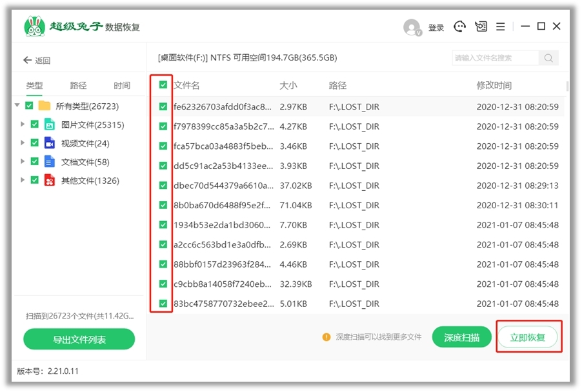Sort by the 文件名 column header
This screenshot has width=582, height=392.
186,86
